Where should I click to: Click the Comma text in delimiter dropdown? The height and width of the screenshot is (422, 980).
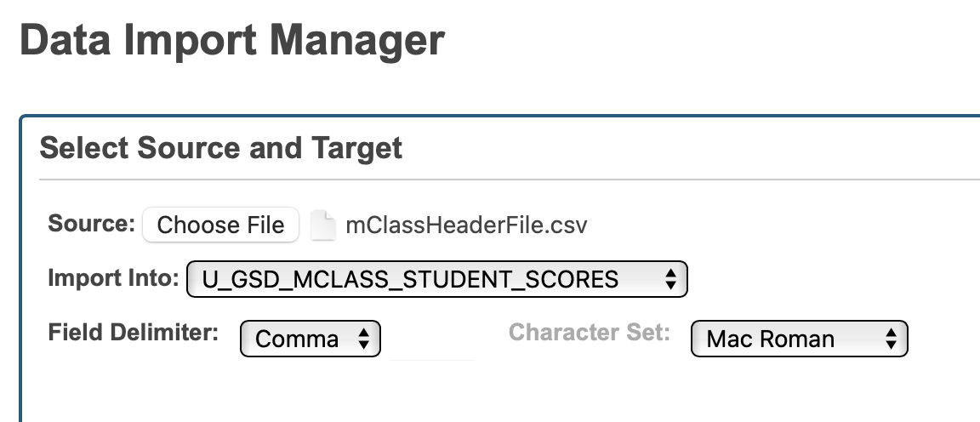[297, 339]
